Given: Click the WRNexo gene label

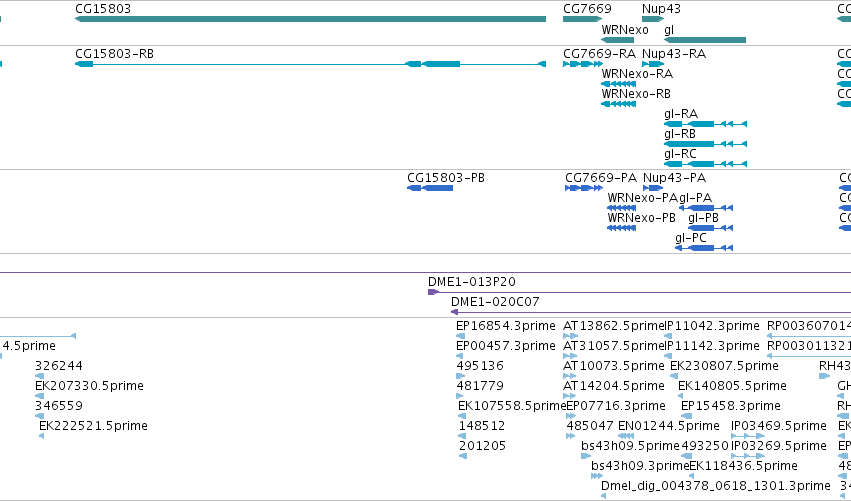Looking at the screenshot, I should pos(625,30).
